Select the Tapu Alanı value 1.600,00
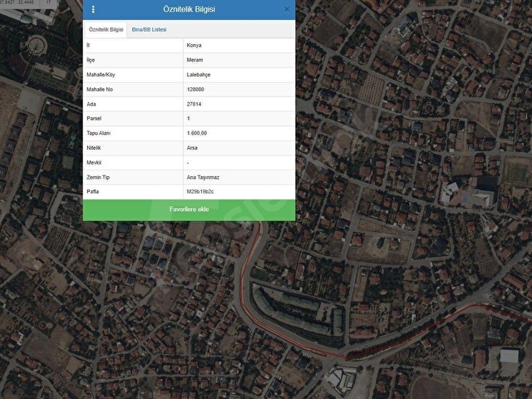The image size is (532, 399). (x=197, y=133)
